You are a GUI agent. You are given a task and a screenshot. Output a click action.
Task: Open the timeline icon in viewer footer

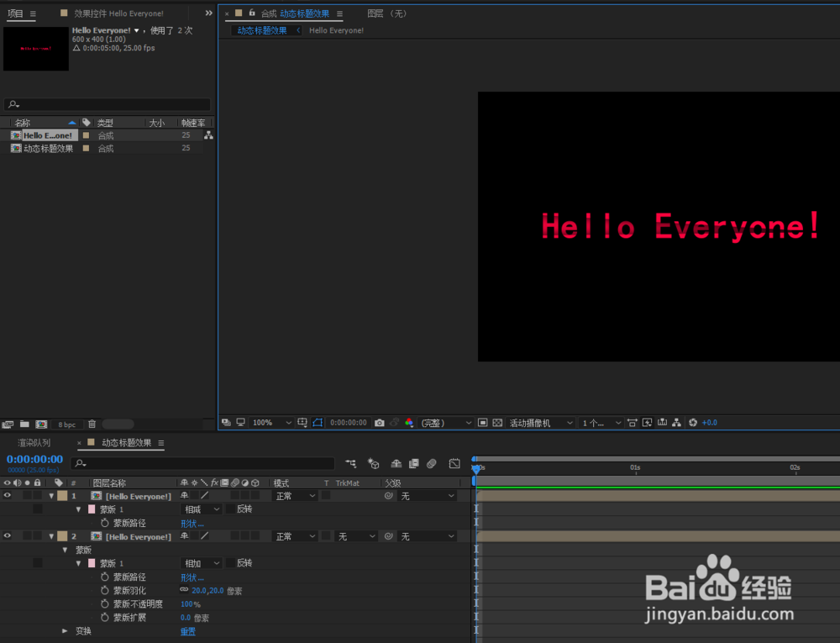pos(662,422)
